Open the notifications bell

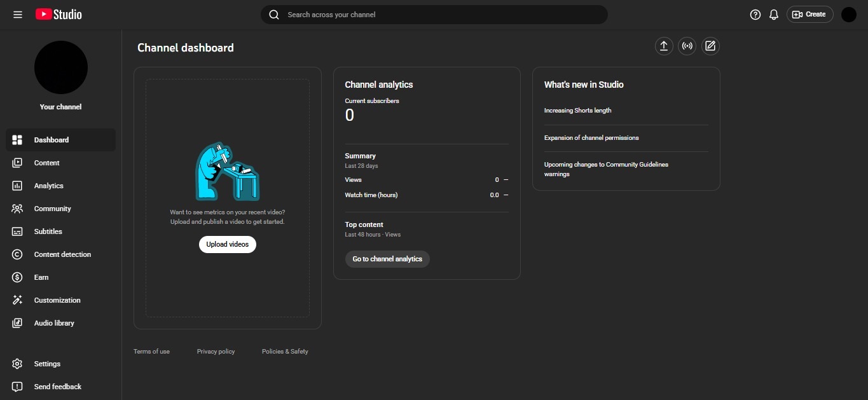point(774,14)
